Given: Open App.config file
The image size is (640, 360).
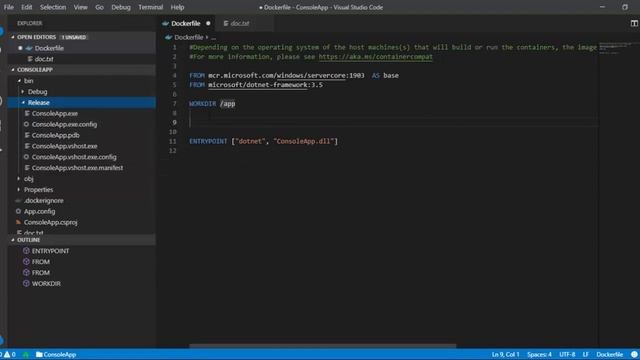Looking at the screenshot, I should click(39, 211).
